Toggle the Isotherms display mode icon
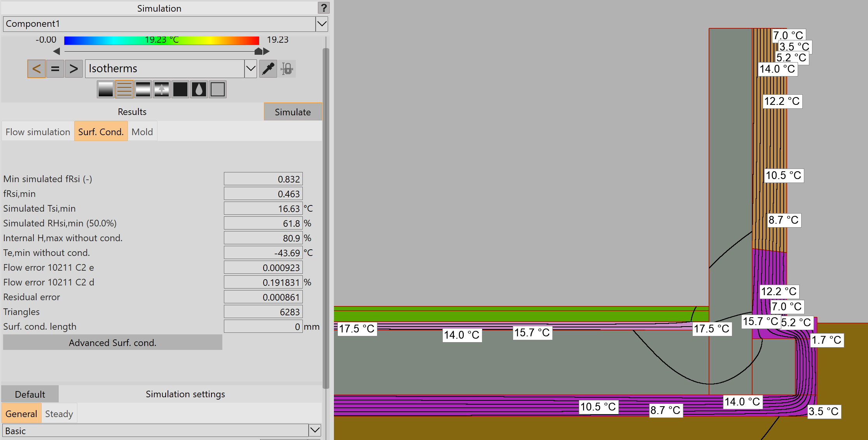The image size is (868, 440). pos(124,89)
